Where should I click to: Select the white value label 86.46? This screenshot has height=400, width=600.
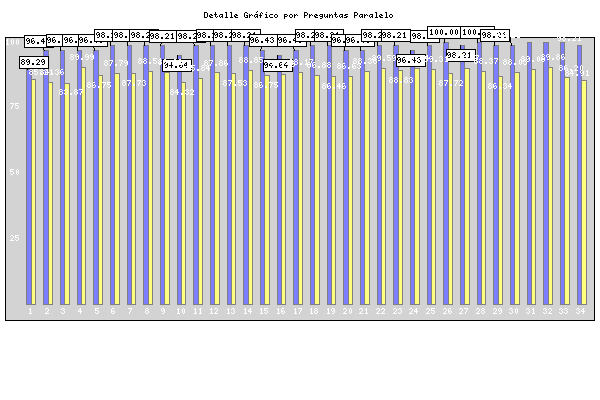[334, 86]
